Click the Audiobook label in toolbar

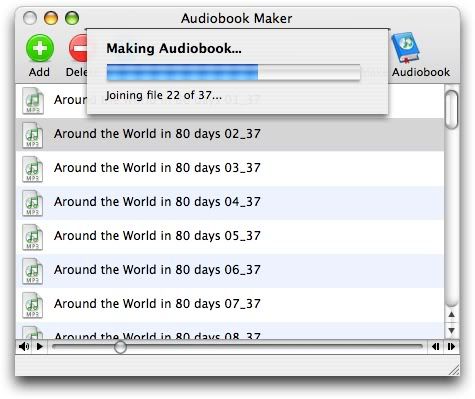[421, 72]
